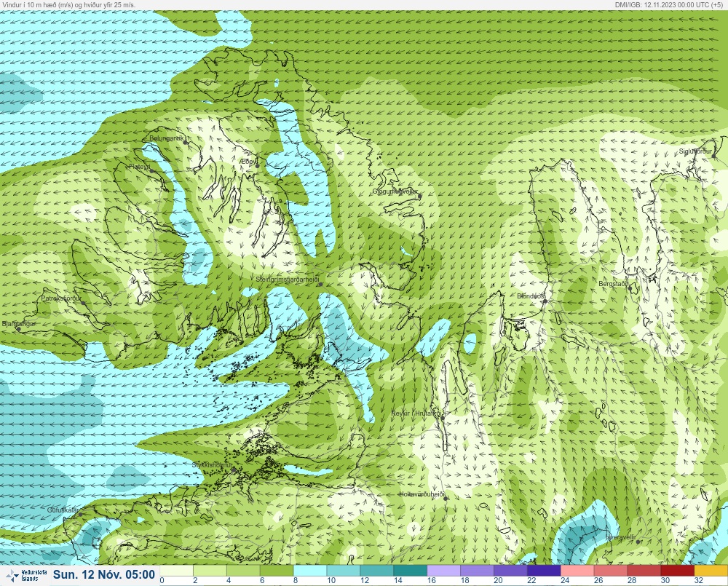The image size is (728, 586).
Task: Click the violet 20–22 m/s swatch
Action: point(511,571)
